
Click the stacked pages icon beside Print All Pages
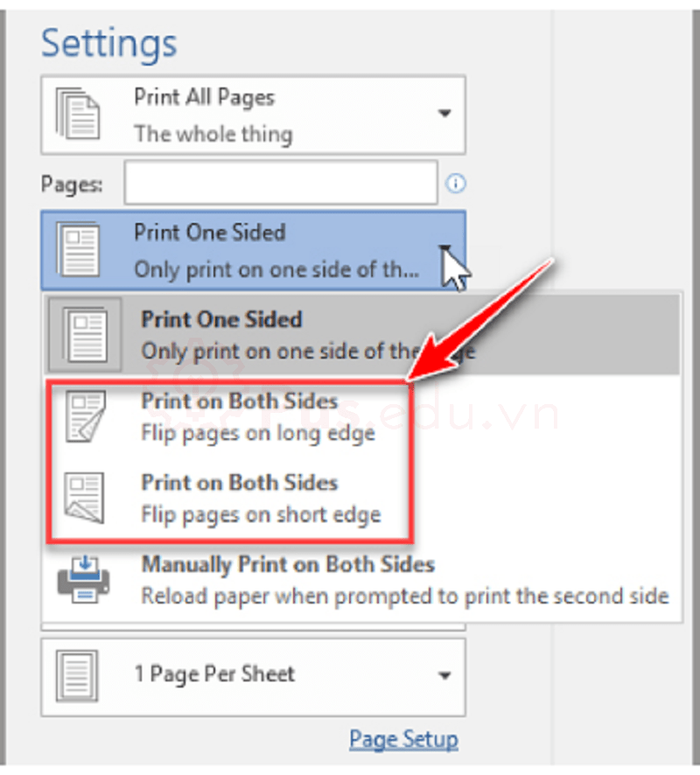73,113
